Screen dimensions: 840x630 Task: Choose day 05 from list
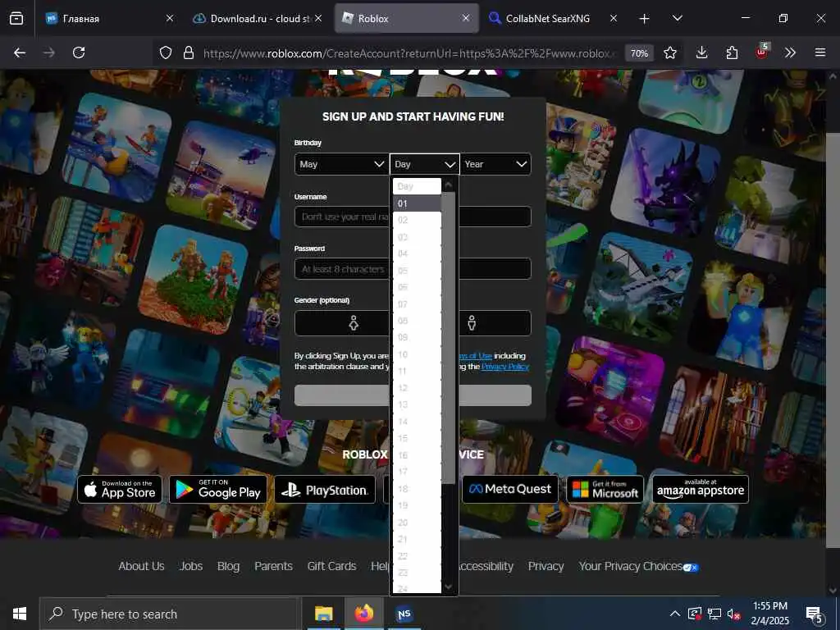tap(417, 271)
